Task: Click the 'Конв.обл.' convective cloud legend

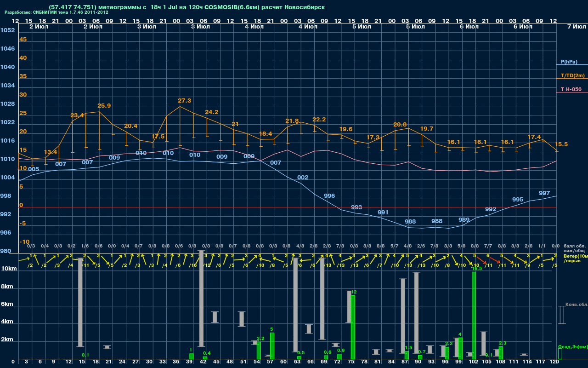Action: click(577, 305)
